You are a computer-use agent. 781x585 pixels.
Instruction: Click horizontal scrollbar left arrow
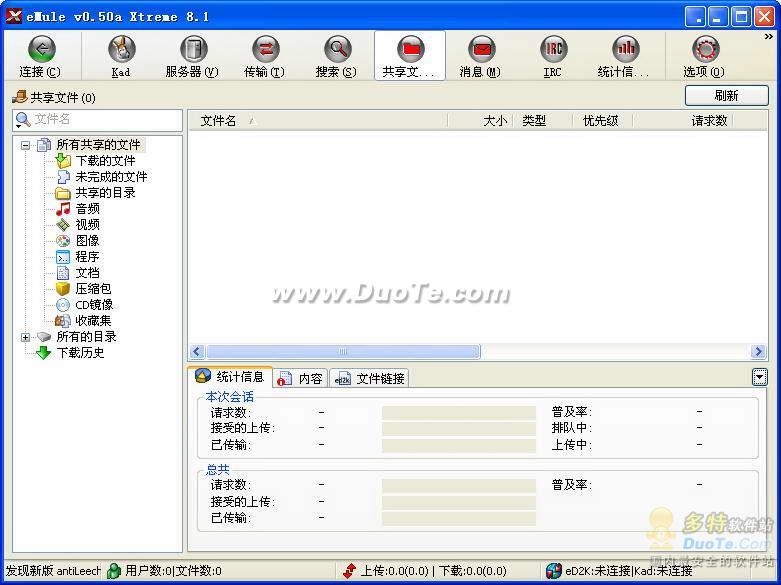pyautogui.click(x=197, y=352)
